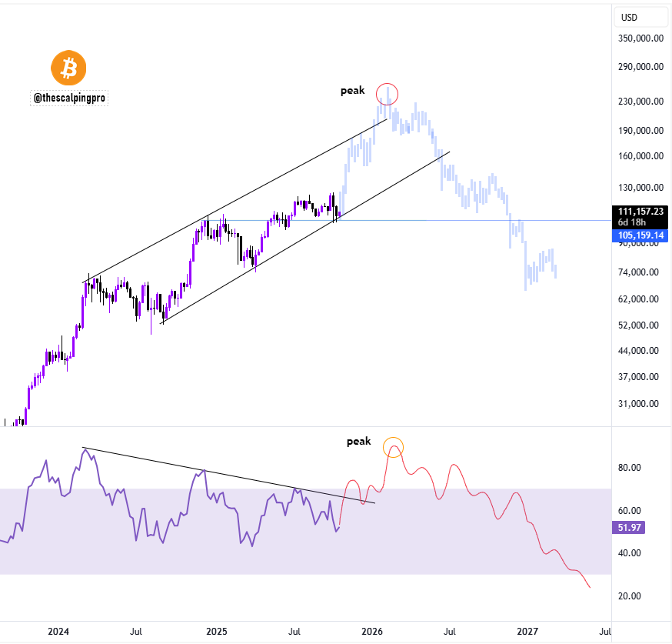This screenshot has height=644, width=672.
Task: Click the 6d 18h countdown on the price label
Action: click(x=633, y=222)
